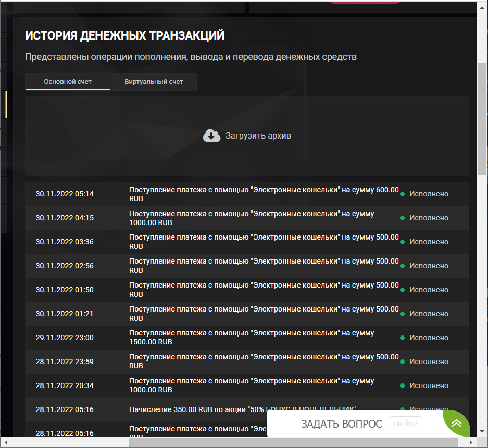
Task: Click the 23:59 payment description for 500.00 RUB
Action: pos(264,362)
